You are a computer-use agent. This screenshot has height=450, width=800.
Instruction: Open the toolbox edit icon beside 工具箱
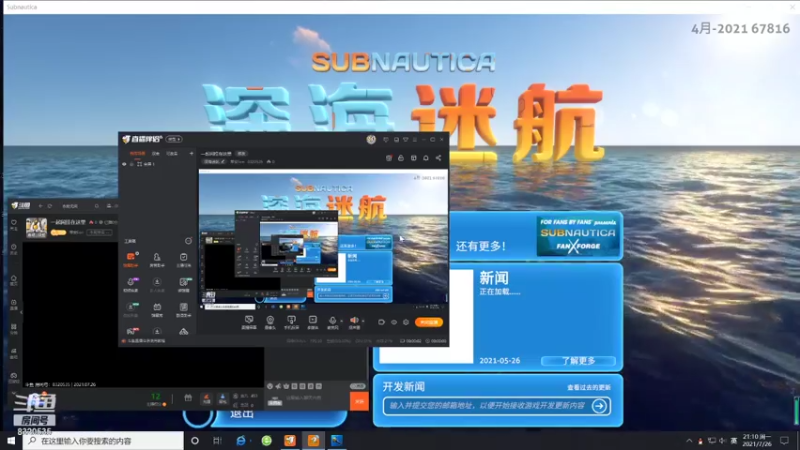click(x=188, y=241)
